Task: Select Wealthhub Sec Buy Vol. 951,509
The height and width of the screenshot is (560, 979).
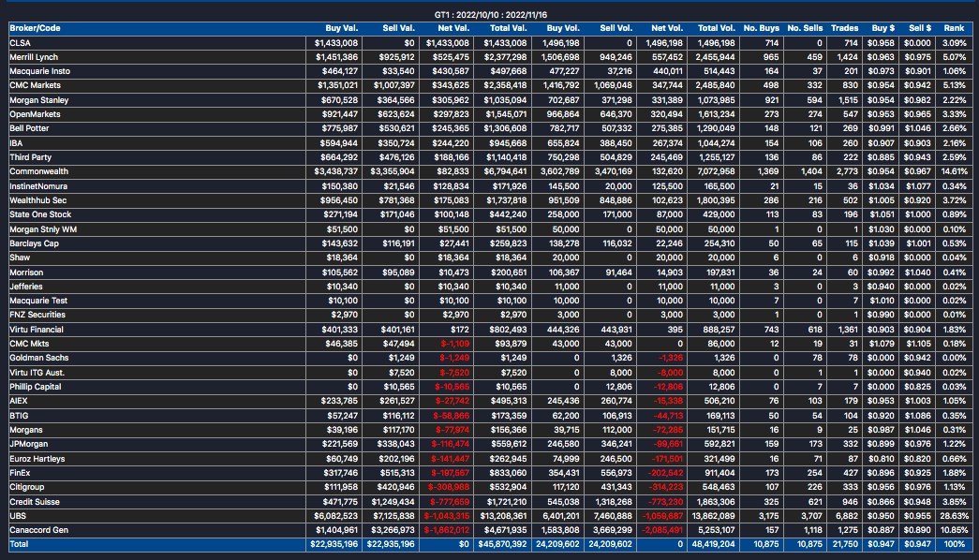Action: [x=563, y=200]
